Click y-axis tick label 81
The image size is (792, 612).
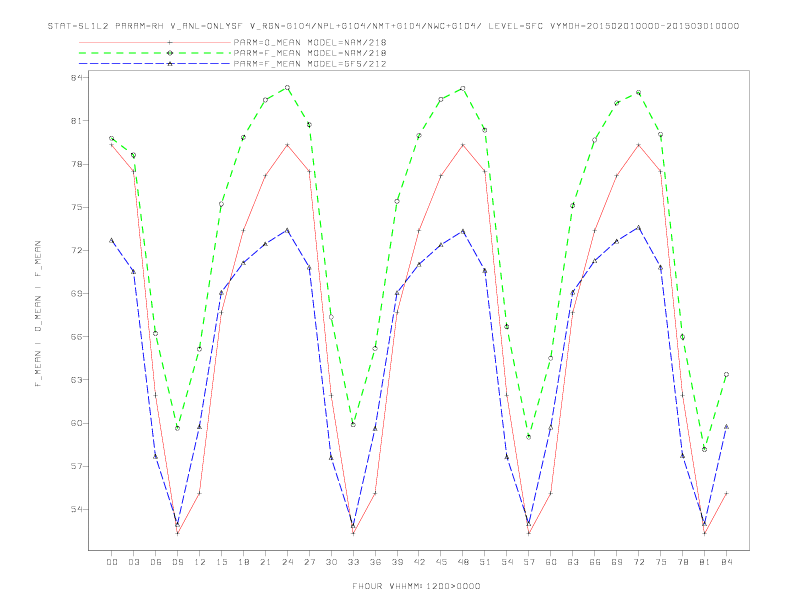pos(77,121)
